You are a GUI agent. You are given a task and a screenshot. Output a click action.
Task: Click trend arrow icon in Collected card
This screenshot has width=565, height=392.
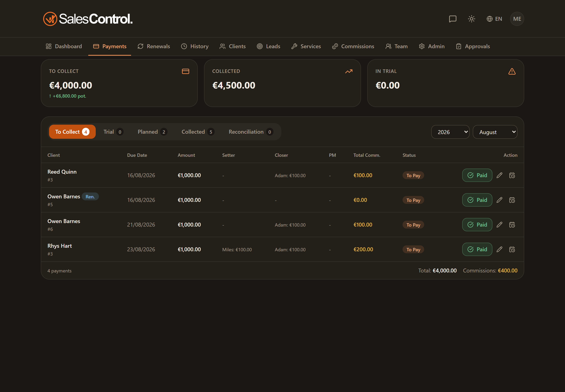[x=349, y=72]
